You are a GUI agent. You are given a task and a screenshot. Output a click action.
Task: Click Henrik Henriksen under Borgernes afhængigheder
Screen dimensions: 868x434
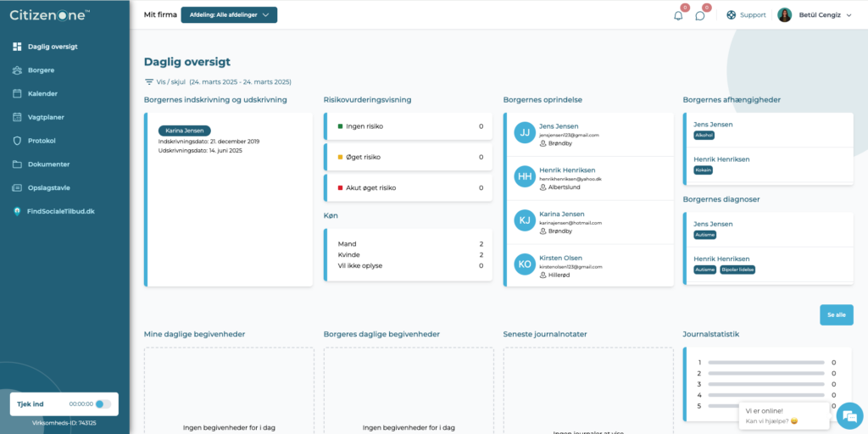[x=722, y=159]
